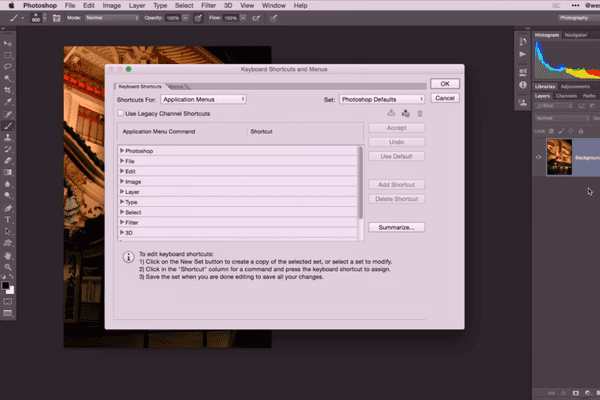Viewport: 600px width, 400px height.
Task: Expand the Photoshop menu command group
Action: (122, 151)
